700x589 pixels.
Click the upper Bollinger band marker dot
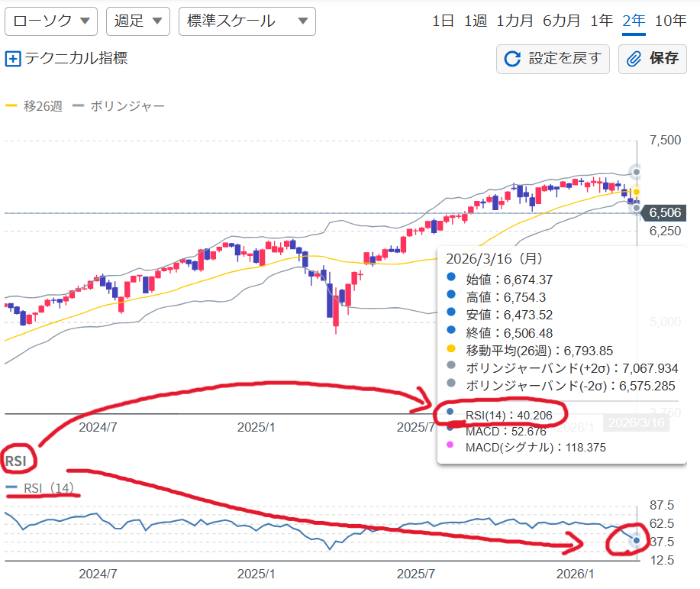pos(636,171)
